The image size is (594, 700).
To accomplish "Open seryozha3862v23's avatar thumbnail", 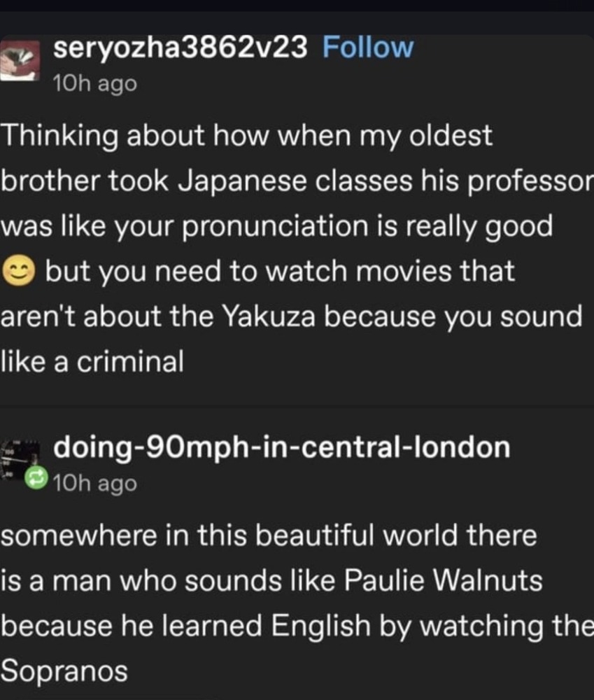I will click(x=20, y=60).
